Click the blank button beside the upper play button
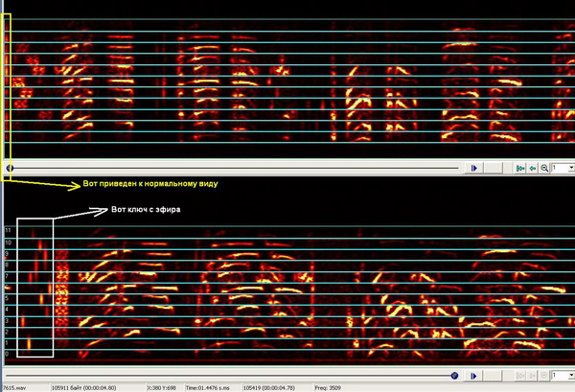This screenshot has height=392, width=575. (494, 168)
